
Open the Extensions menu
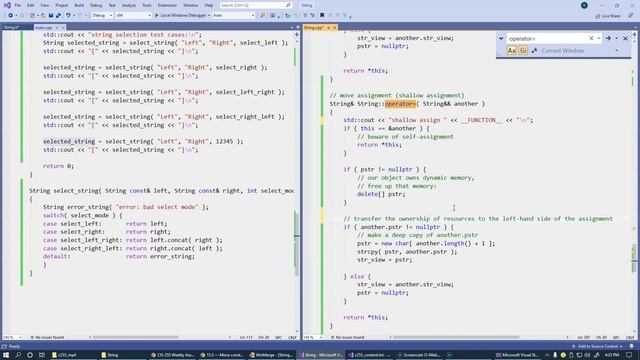(x=167, y=5)
